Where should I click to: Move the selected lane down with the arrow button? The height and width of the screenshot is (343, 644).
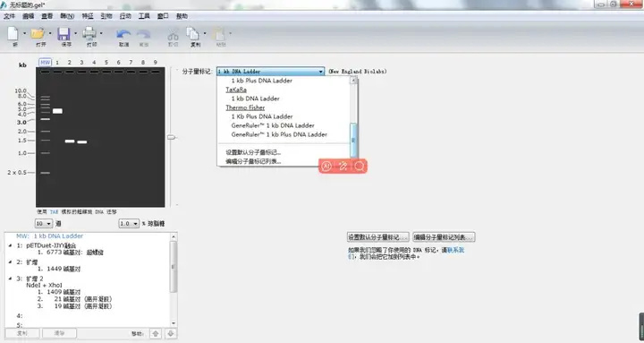[171, 333]
